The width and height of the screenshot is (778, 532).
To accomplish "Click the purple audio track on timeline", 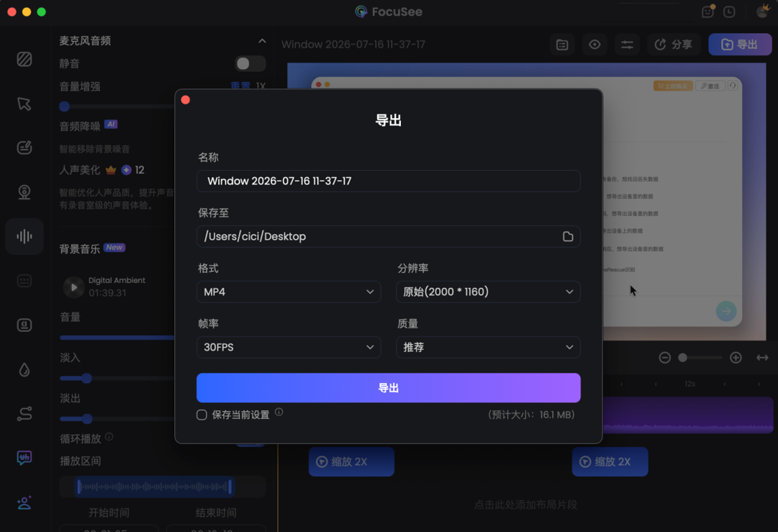I will (688, 415).
